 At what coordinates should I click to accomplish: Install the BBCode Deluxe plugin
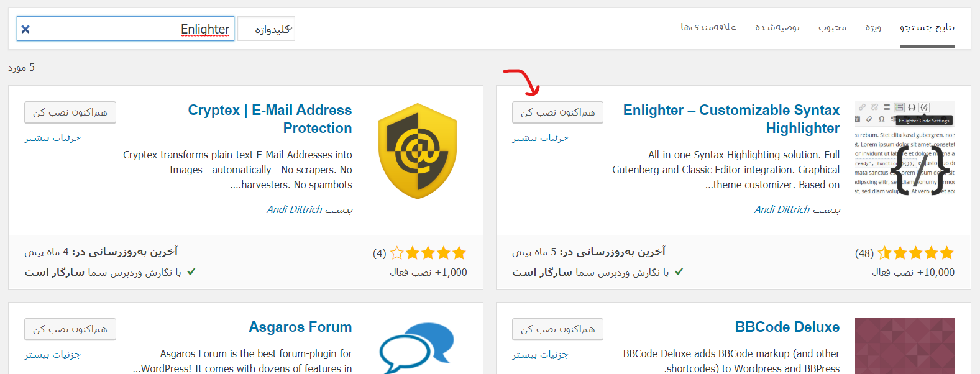point(557,329)
